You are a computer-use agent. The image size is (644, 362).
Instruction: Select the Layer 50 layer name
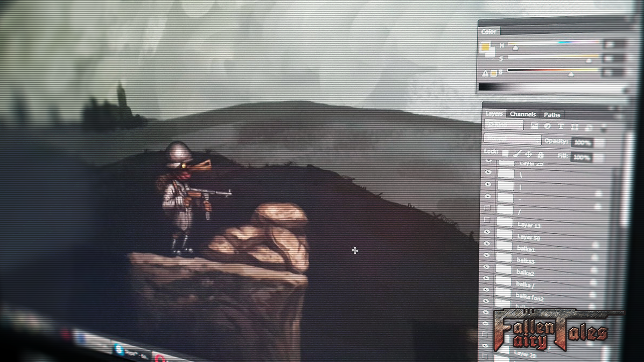point(529,237)
